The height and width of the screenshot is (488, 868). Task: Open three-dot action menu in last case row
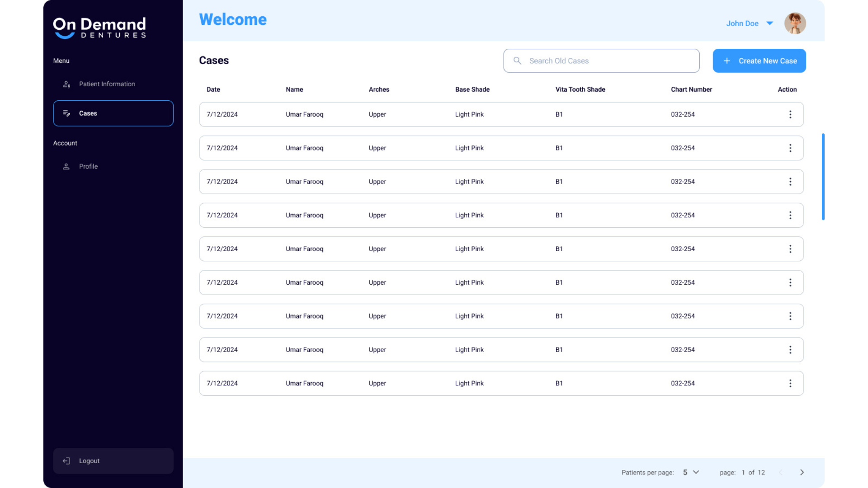pos(790,383)
